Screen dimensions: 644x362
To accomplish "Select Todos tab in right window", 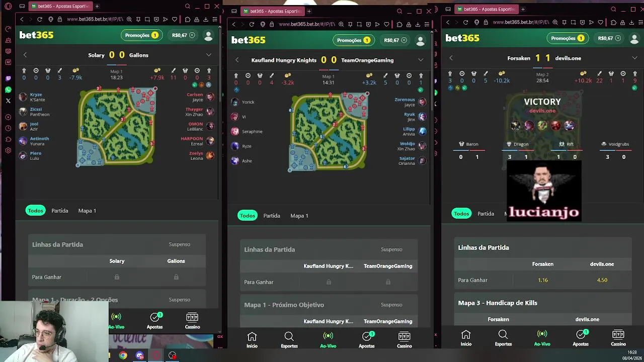I will click(x=461, y=214).
